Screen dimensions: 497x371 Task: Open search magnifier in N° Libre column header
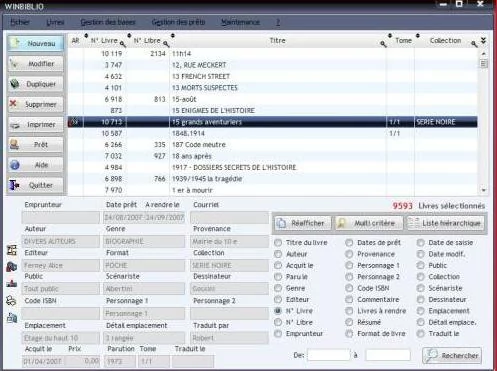pos(166,44)
